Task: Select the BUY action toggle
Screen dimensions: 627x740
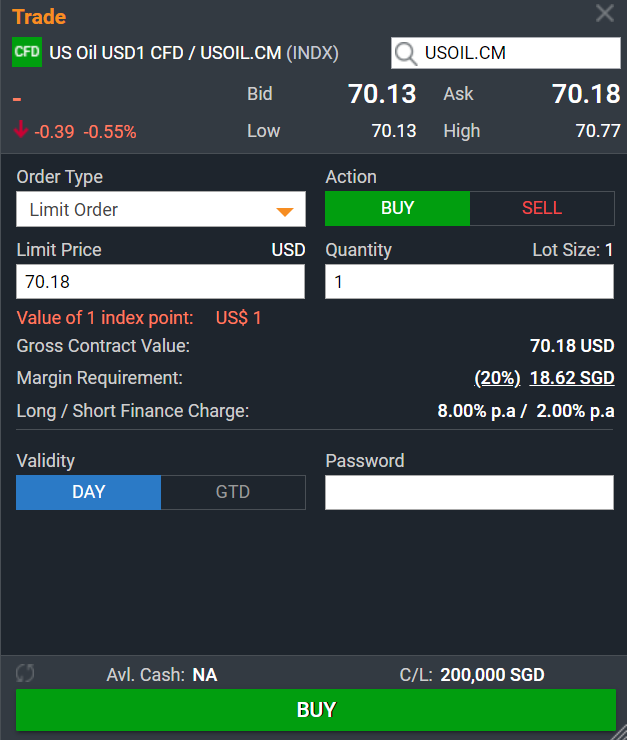Action: click(x=397, y=208)
